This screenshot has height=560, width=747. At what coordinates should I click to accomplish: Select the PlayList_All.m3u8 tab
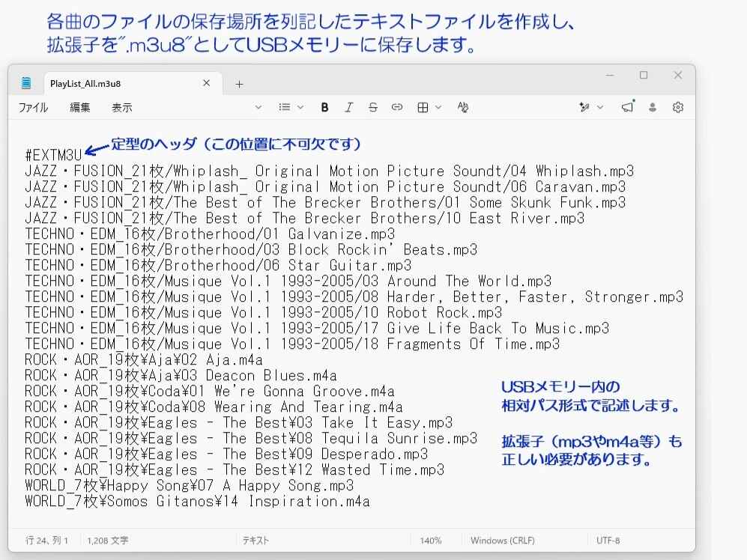133,83
